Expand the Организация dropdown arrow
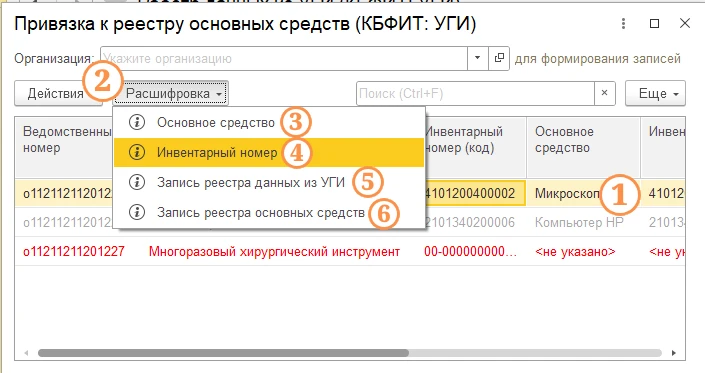 [x=477, y=58]
